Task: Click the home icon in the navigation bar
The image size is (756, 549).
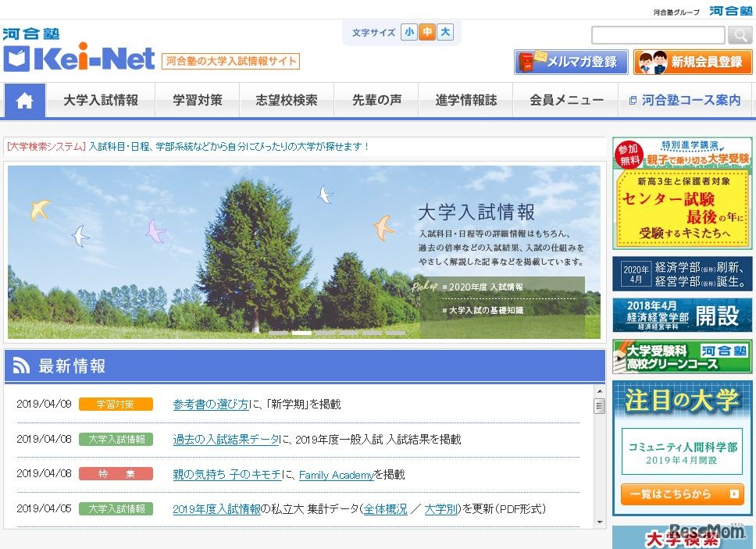Action: pos(24,100)
